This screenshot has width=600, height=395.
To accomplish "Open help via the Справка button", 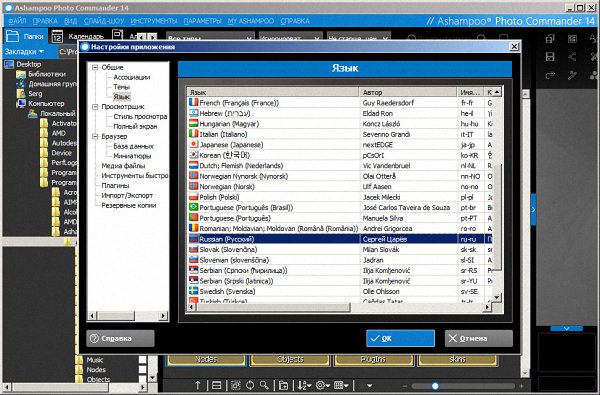I will 120,338.
